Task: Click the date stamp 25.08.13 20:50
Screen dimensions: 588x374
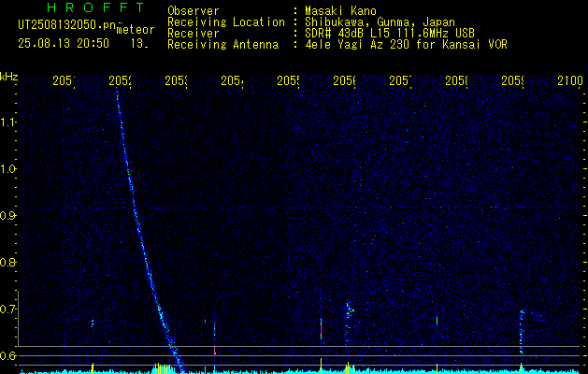Action: (64, 44)
